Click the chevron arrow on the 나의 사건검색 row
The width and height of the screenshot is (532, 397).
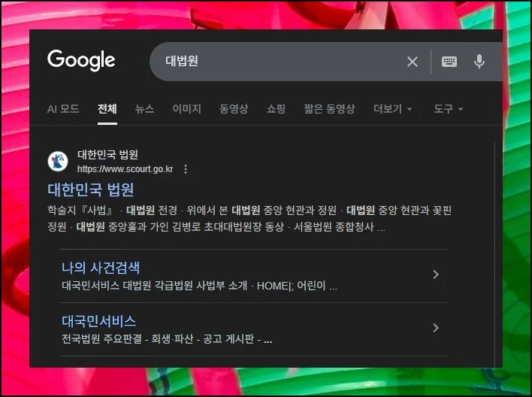click(435, 275)
